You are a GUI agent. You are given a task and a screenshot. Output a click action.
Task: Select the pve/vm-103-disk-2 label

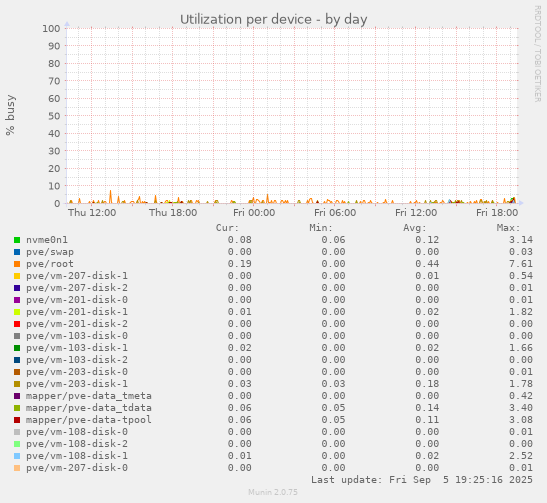pyautogui.click(x=77, y=360)
